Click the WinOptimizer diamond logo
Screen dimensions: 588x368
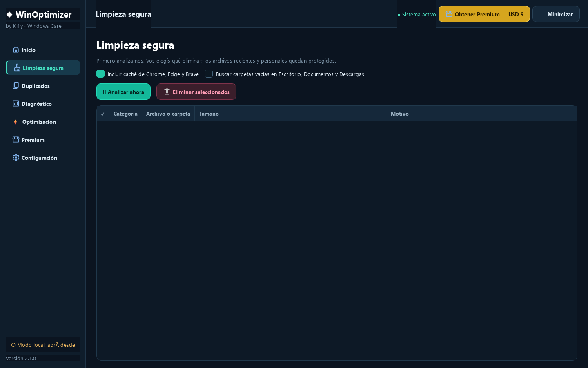tap(9, 15)
